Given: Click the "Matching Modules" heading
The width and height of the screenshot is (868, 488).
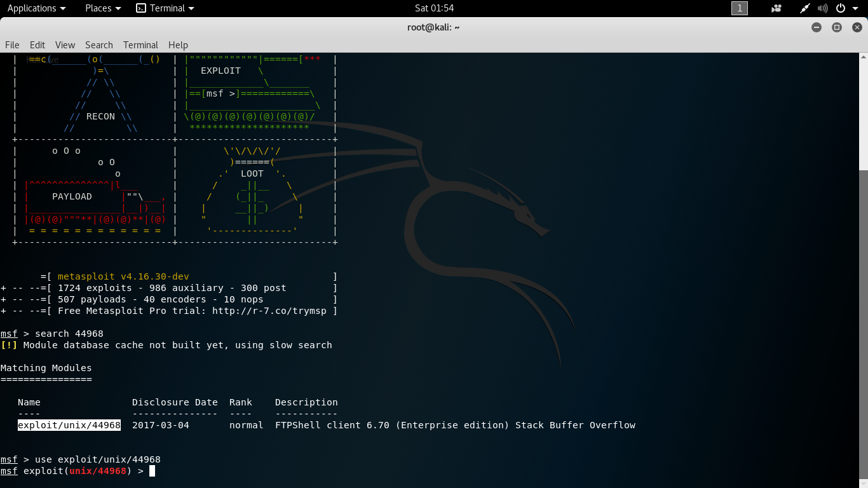Looking at the screenshot, I should pyautogui.click(x=46, y=368).
